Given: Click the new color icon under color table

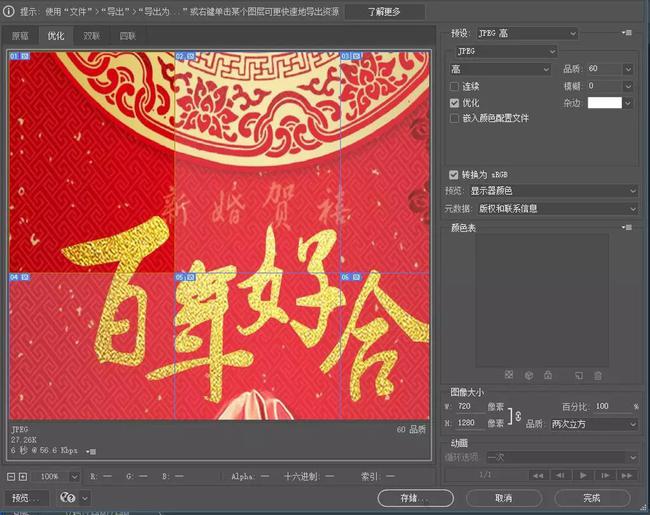Looking at the screenshot, I should click(579, 376).
